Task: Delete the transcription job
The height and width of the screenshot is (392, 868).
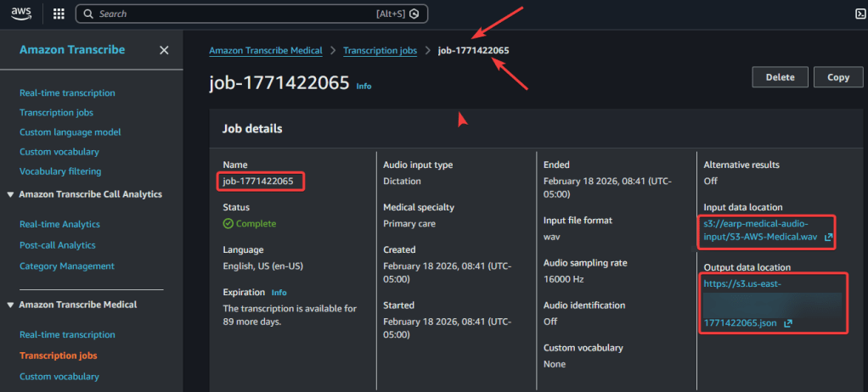Action: click(780, 77)
